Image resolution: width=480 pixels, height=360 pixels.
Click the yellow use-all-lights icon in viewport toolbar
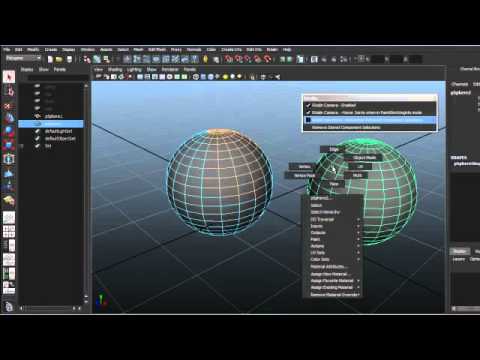click(x=225, y=77)
